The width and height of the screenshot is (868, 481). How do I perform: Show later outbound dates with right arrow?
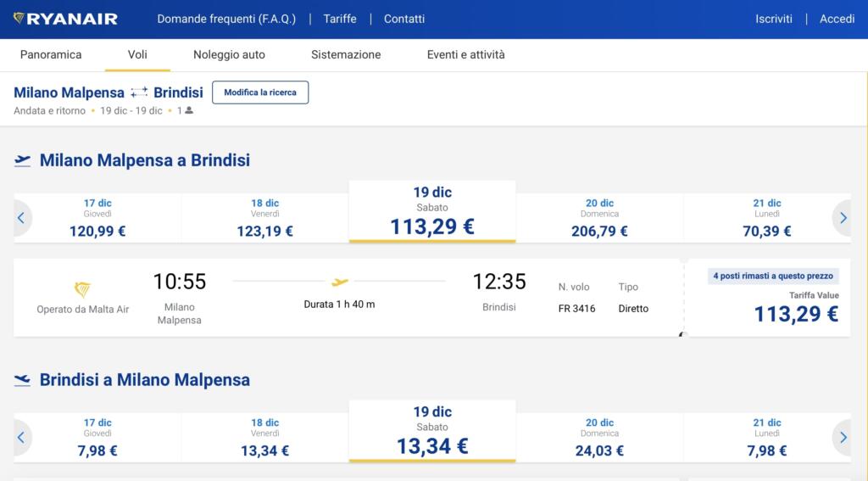tap(843, 218)
